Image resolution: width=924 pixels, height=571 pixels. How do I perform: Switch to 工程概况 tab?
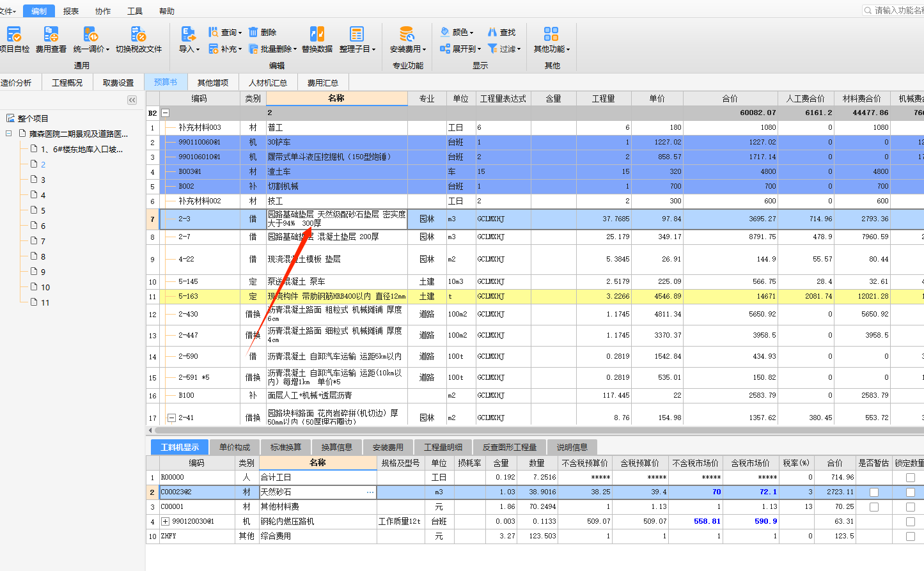pyautogui.click(x=67, y=82)
